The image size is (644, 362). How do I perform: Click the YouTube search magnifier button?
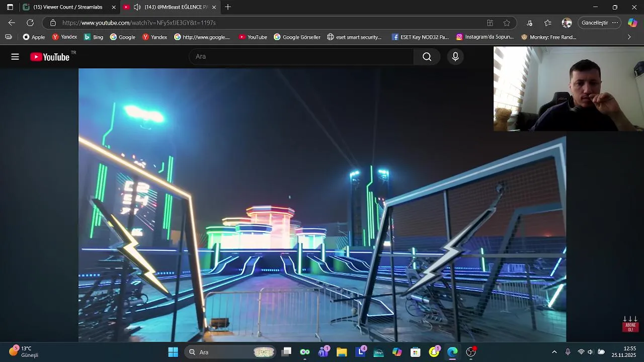click(x=427, y=57)
